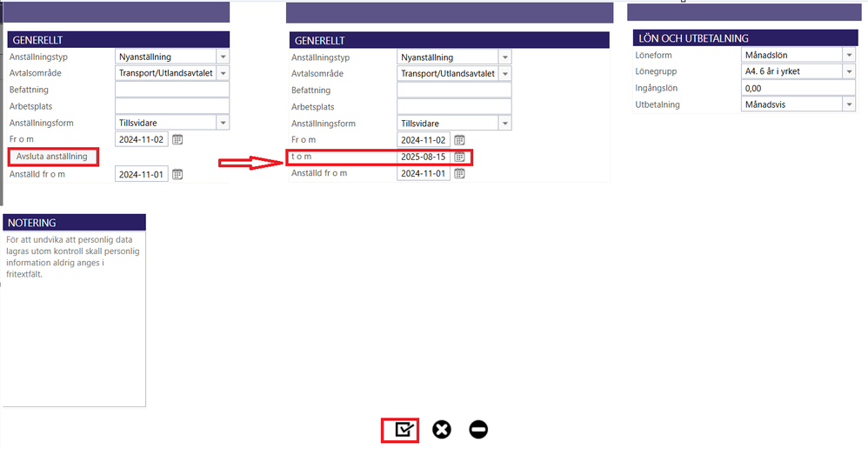Click the black X cancel icon
This screenshot has width=868, height=449.
click(442, 430)
